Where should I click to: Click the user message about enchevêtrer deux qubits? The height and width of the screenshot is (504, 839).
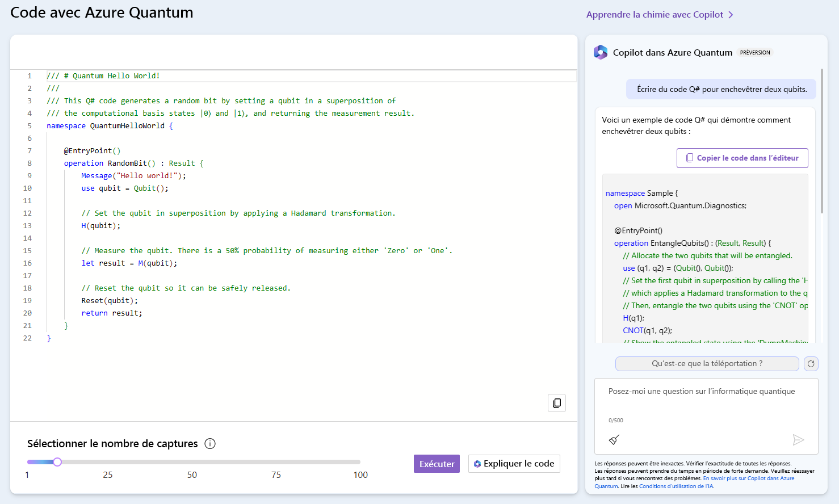click(721, 89)
